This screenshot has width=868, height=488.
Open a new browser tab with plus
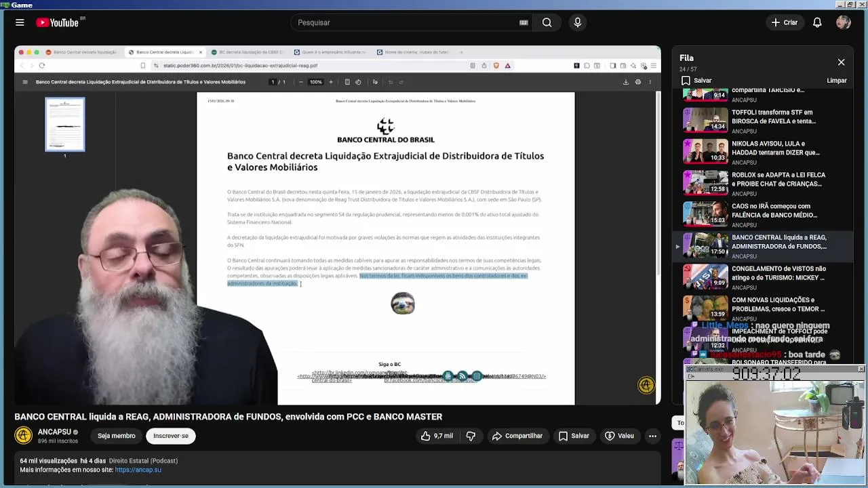[x=461, y=52]
